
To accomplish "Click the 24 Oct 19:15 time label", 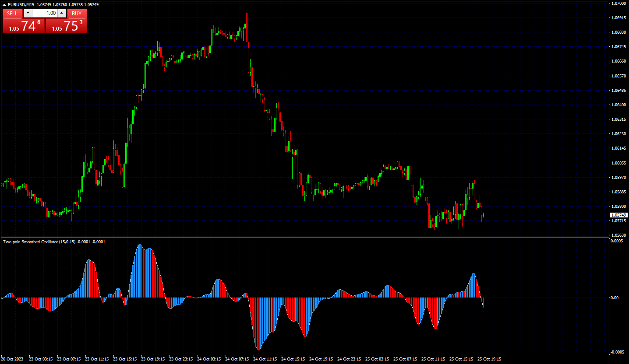I will pyautogui.click(x=321, y=359).
